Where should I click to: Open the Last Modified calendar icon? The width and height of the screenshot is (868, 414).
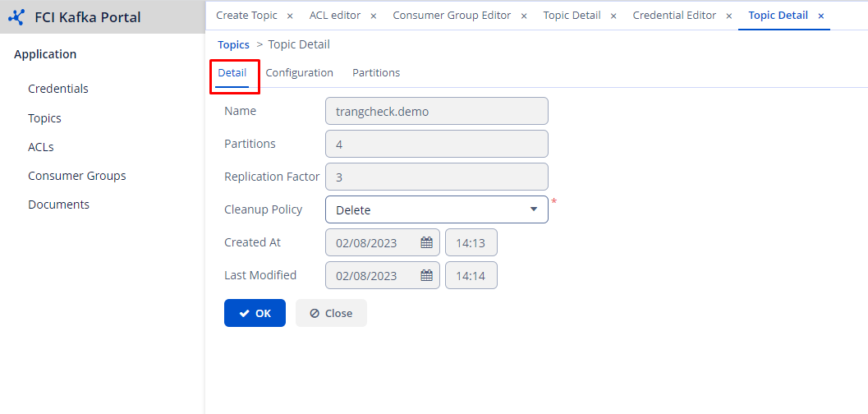coord(426,275)
